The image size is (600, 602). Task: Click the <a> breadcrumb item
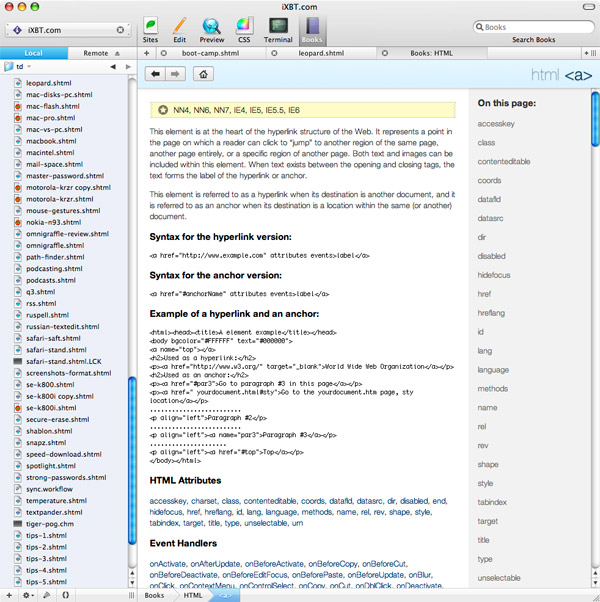(226, 595)
